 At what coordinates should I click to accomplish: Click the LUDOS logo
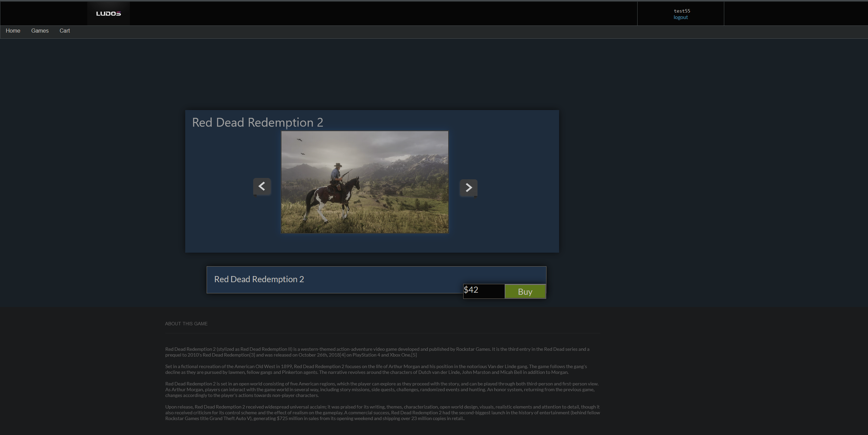tap(108, 14)
